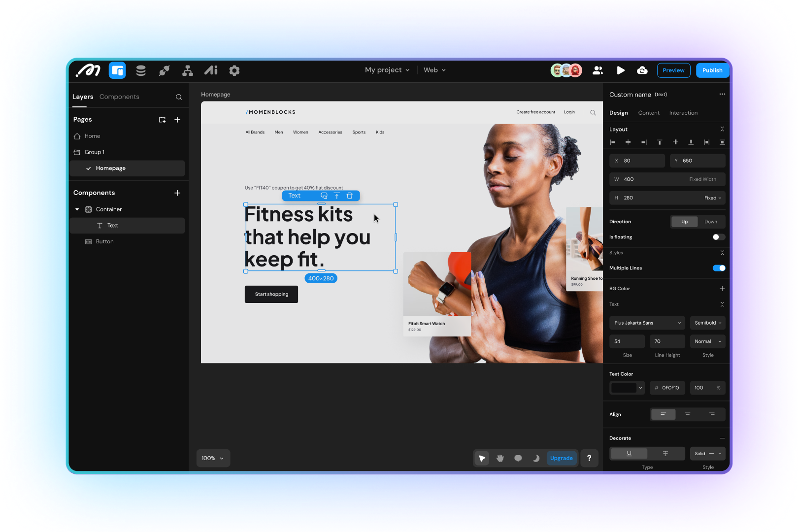This screenshot has height=532, width=798.
Task: Open the Interaction tab
Action: coord(683,113)
